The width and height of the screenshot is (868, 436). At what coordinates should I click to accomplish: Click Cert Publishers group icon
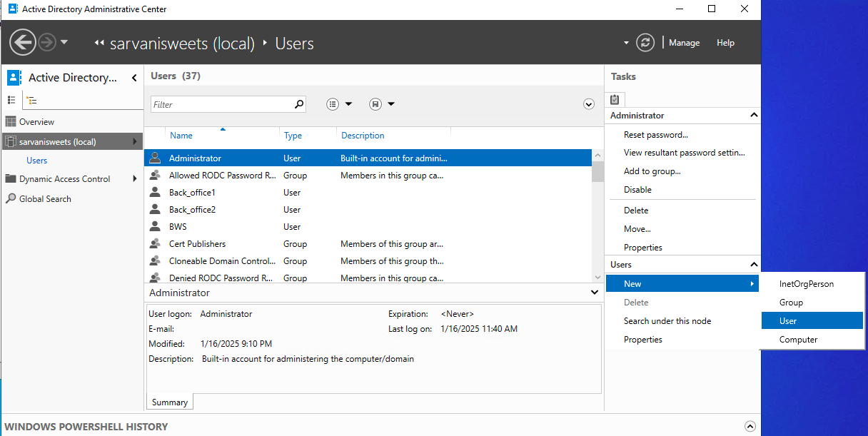click(x=154, y=244)
